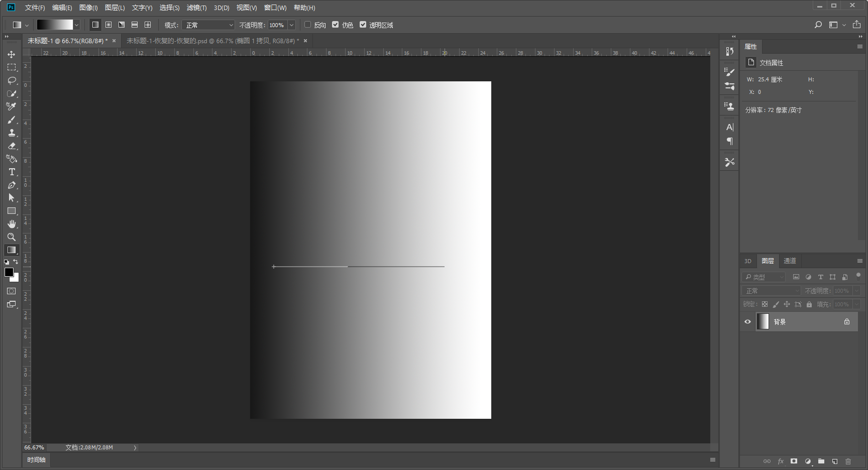Open the tool preset picker arrow
868x470 pixels.
(x=27, y=25)
